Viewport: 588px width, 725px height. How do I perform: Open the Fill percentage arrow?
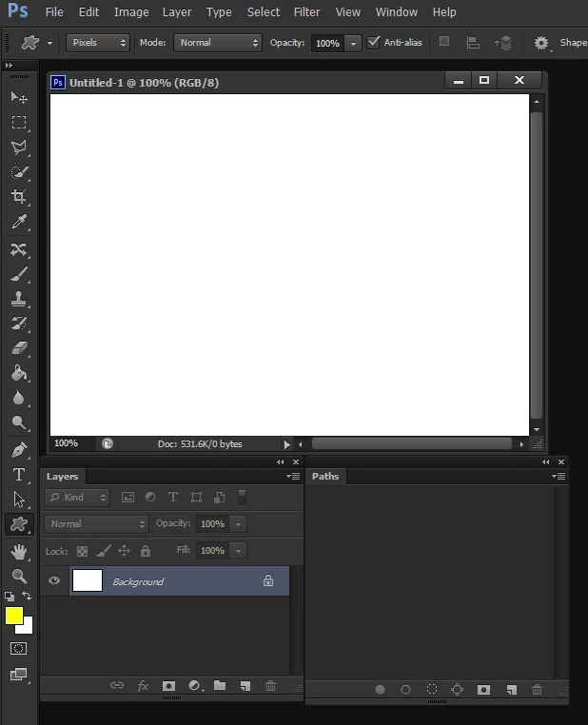[x=238, y=551]
